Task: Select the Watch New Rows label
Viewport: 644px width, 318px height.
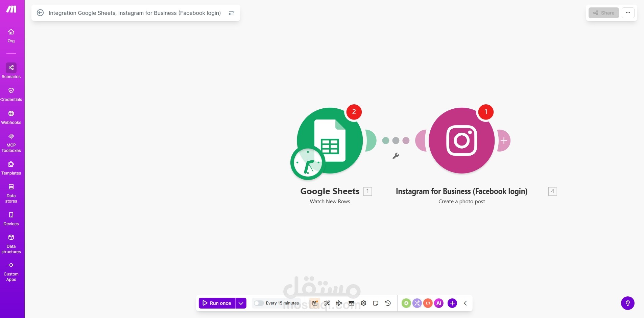Action: (x=330, y=202)
